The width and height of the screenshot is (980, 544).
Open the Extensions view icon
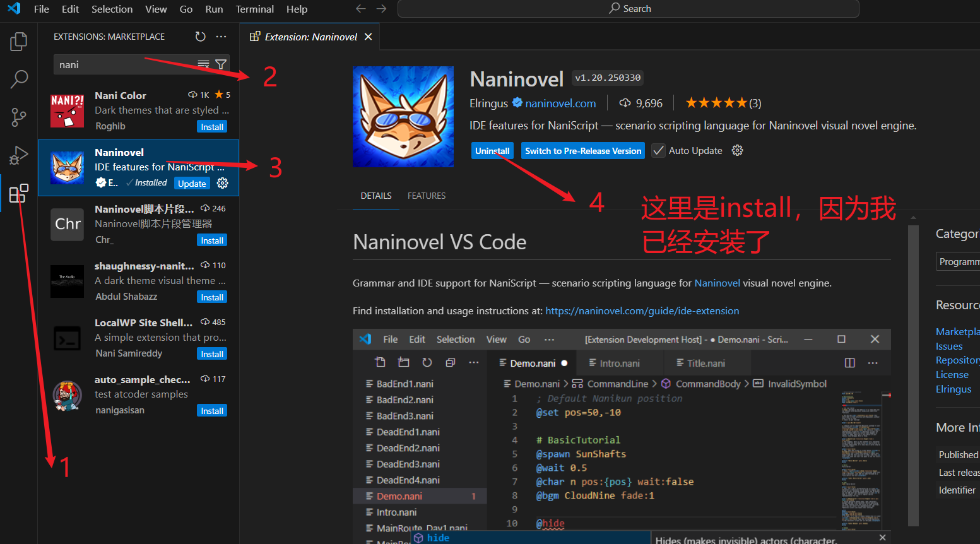(19, 193)
